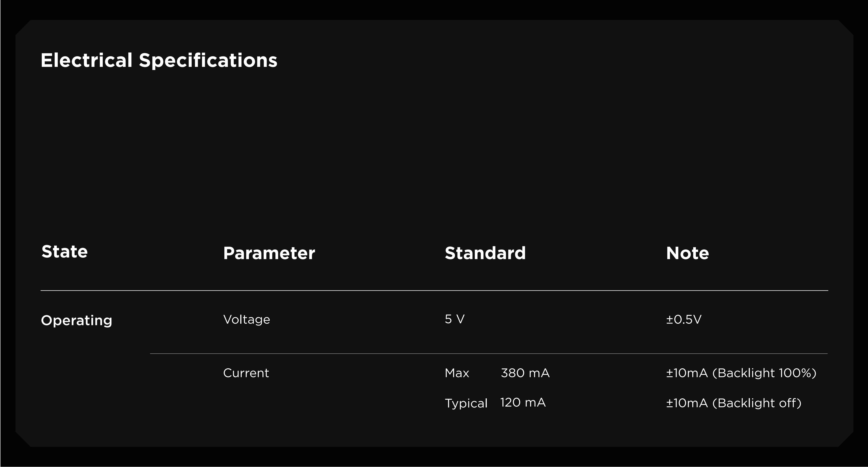
Task: Click the divider line between Voltage and Current
Action: point(489,353)
